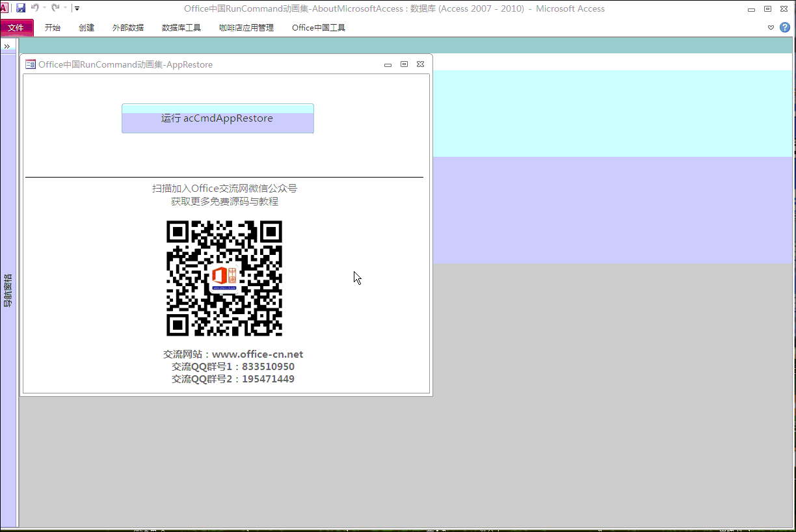This screenshot has height=532, width=796.
Task: Expand the navigation pane shutter bar
Action: [x=7, y=46]
